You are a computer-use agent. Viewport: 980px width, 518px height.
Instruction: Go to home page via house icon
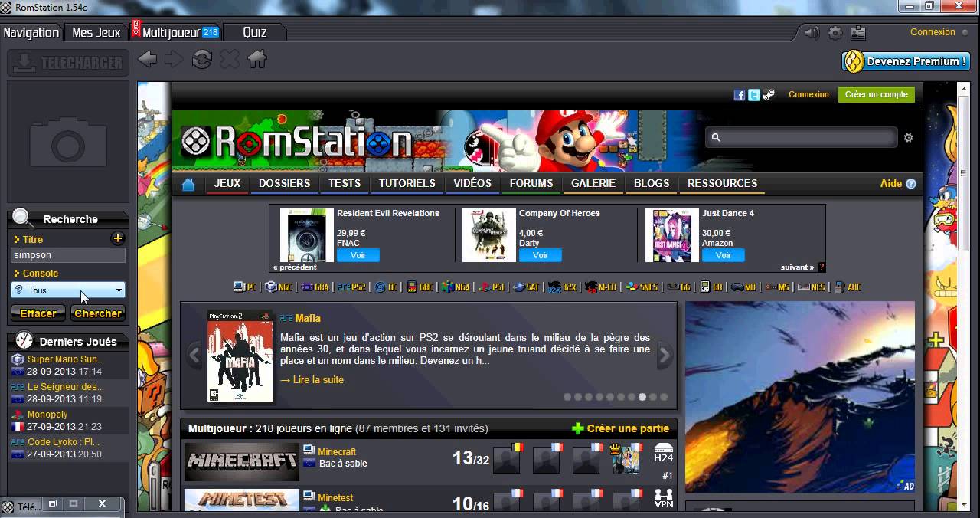[x=257, y=59]
